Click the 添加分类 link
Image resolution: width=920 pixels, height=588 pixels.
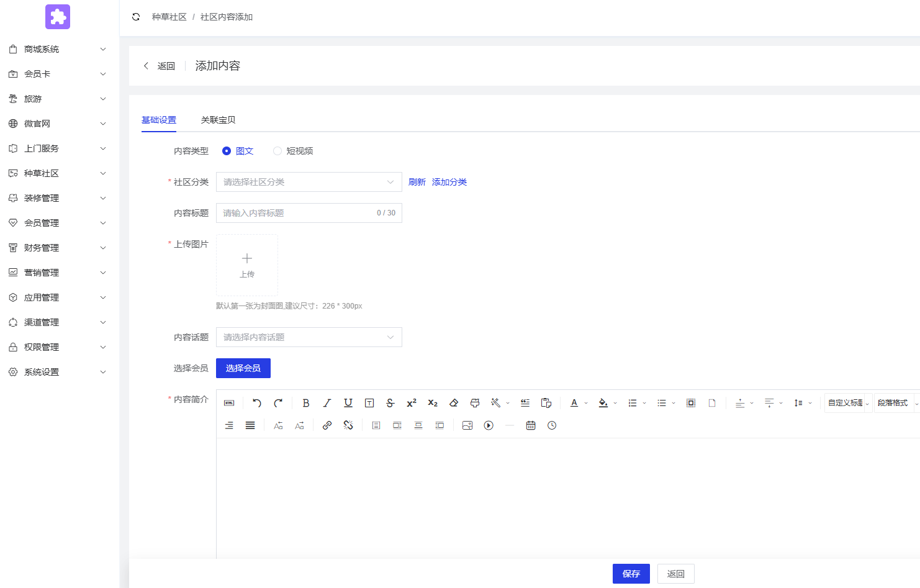point(449,181)
